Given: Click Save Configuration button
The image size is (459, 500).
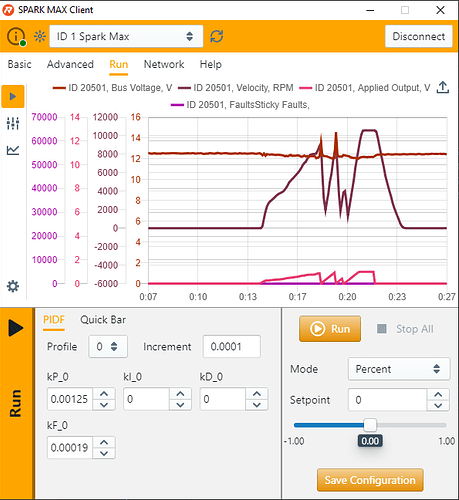Looking at the screenshot, I should click(x=370, y=480).
